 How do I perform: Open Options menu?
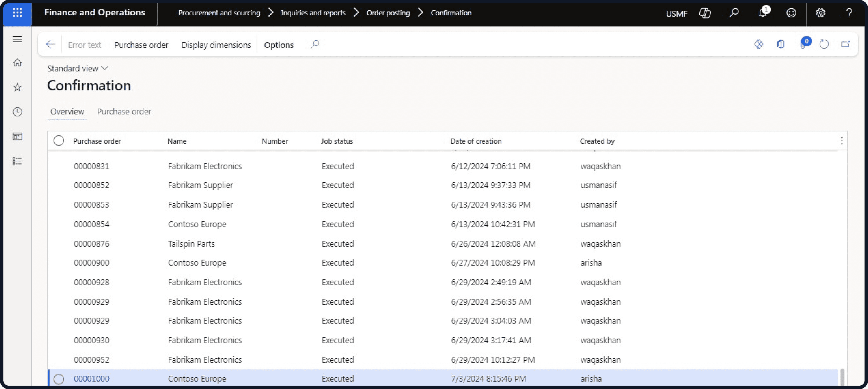[x=279, y=45]
